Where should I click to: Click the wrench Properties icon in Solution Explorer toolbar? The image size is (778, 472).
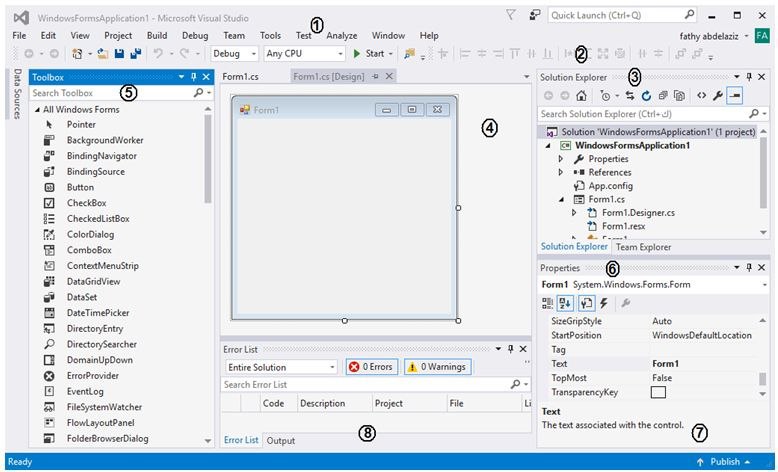[717, 96]
